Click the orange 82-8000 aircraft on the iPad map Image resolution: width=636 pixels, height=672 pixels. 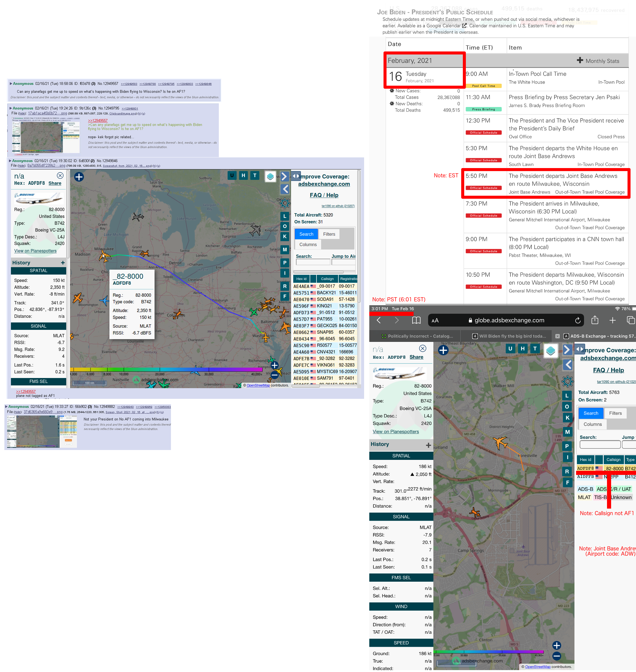click(500, 443)
